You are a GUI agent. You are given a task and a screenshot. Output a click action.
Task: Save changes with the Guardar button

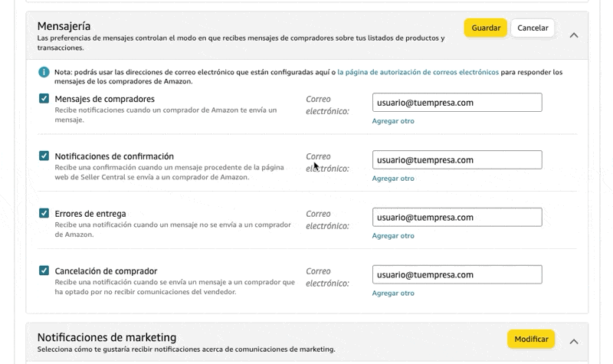[486, 28]
